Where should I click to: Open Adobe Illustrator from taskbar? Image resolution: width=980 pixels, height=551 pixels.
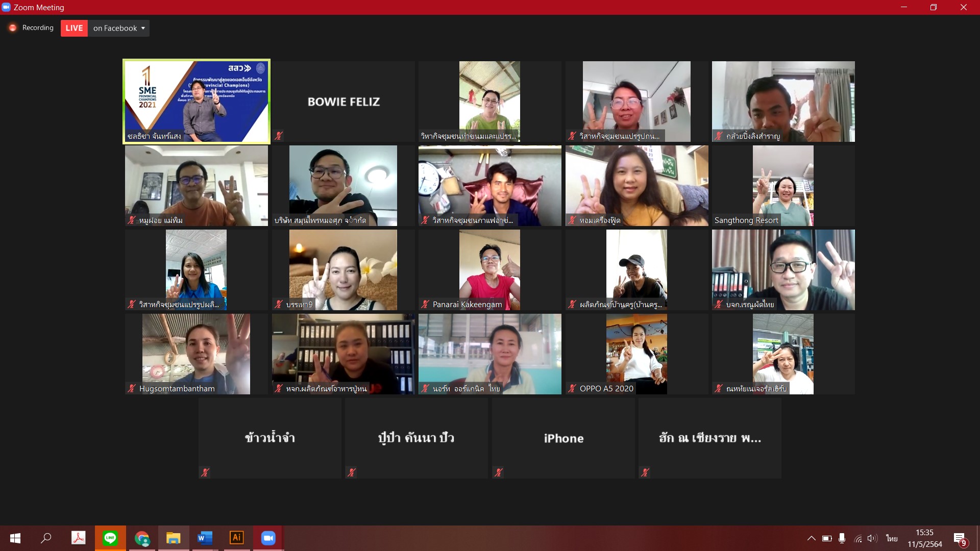coord(237,538)
